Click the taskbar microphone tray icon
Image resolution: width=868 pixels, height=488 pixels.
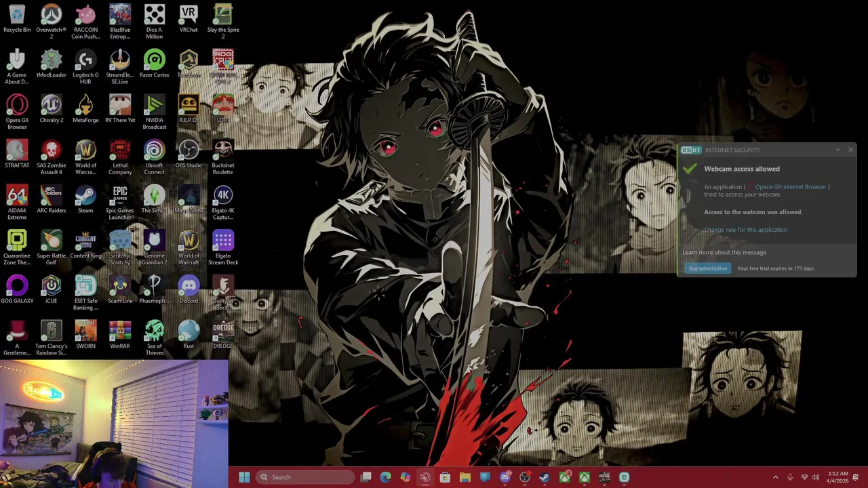point(790,477)
